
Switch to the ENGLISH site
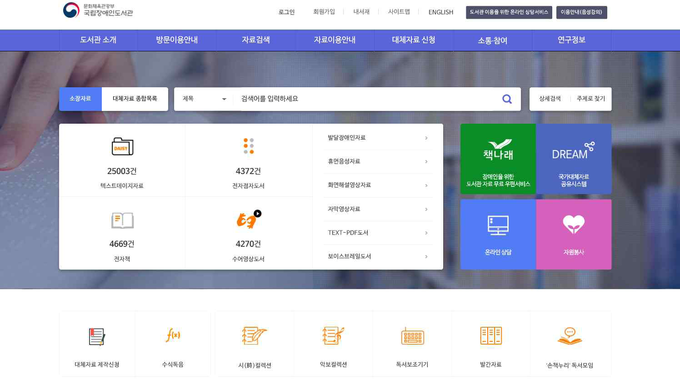coord(441,12)
